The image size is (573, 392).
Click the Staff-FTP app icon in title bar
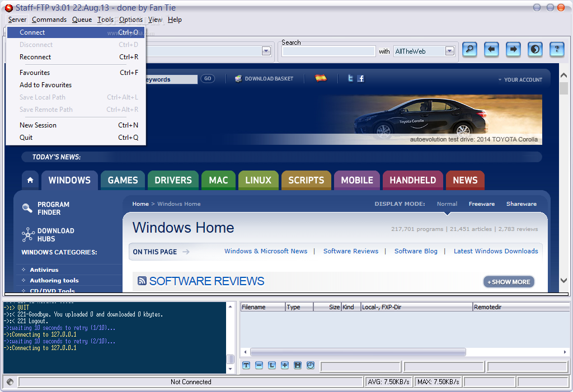(9, 8)
